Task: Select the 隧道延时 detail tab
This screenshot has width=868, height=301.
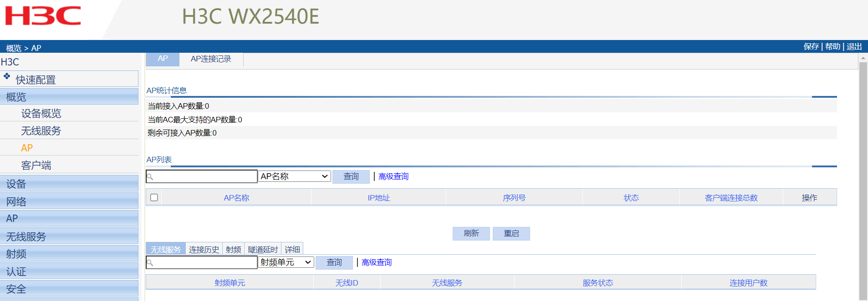Action: click(x=263, y=249)
